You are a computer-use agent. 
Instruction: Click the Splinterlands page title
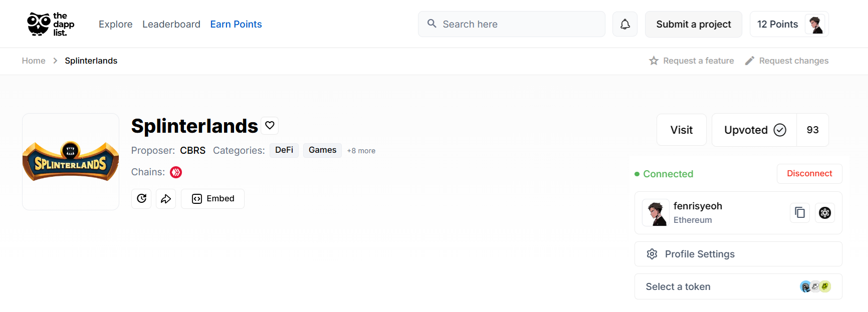[194, 126]
